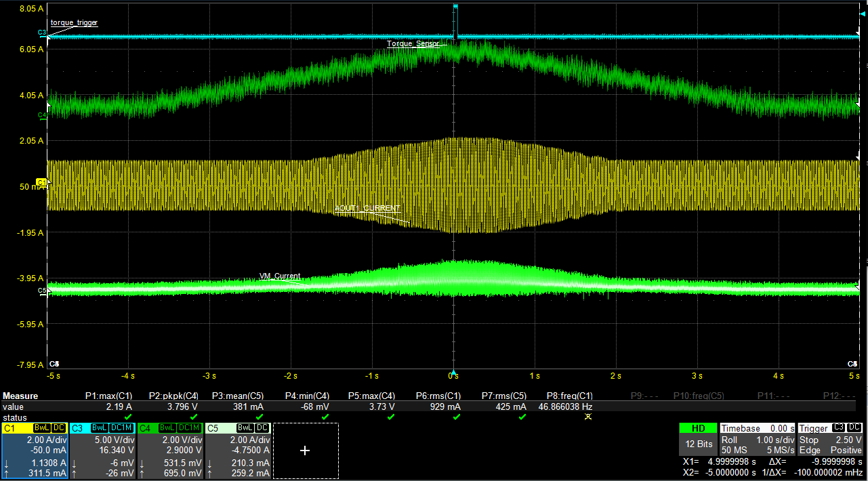
Task: Click the Torque_Sensor waveform label
Action: tap(413, 43)
